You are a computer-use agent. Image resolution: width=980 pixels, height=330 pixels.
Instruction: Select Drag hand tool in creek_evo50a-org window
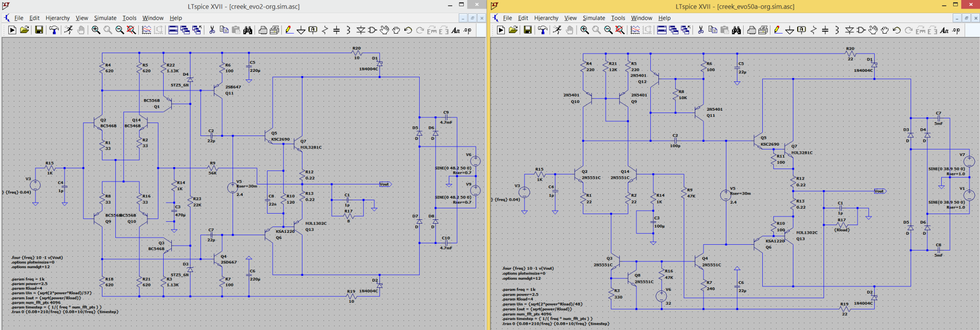[x=885, y=30]
